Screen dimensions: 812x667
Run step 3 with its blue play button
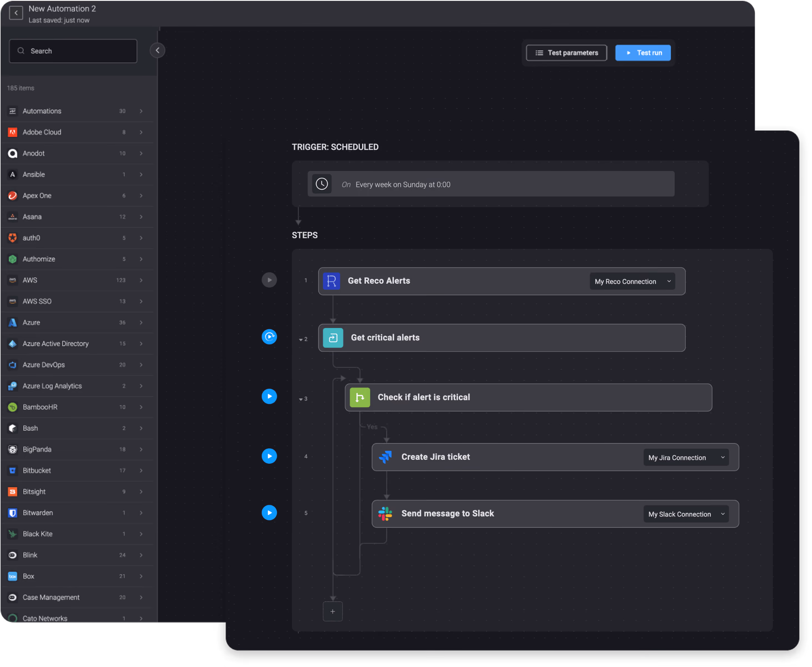point(270,397)
